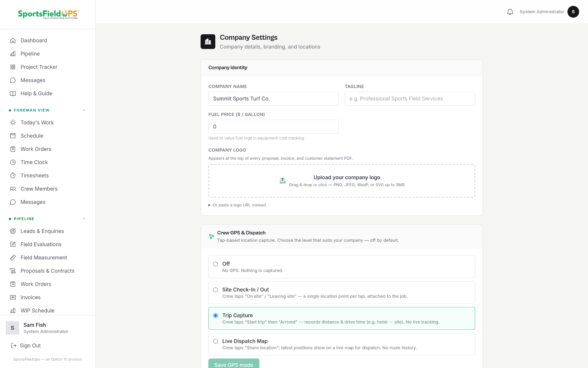Click the Project Tracker grid icon
This screenshot has height=368, width=588.
tap(13, 67)
